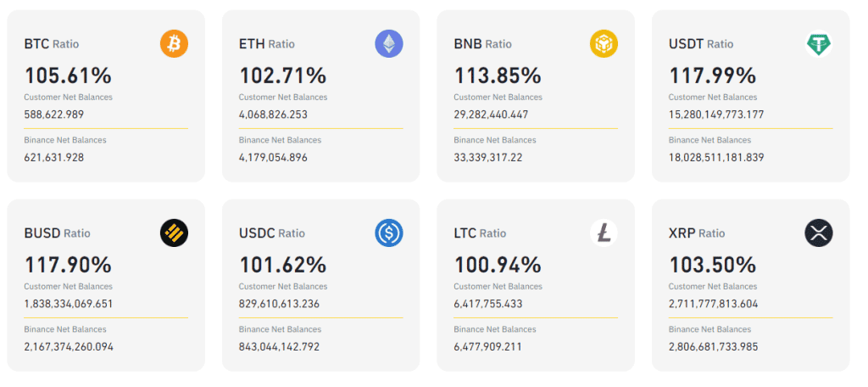Click Customer Net Balances label in BNB card
Image resolution: width=868 pixels, height=387 pixels.
498,97
